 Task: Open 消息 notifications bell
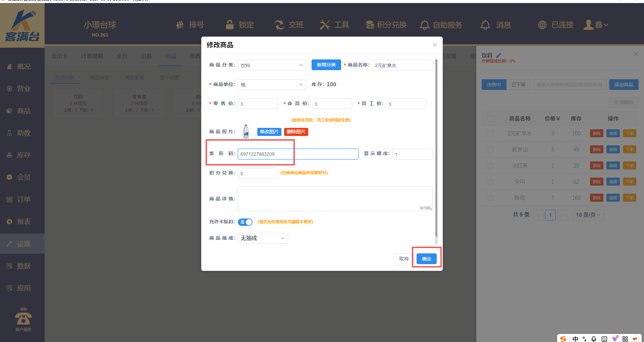(x=485, y=25)
